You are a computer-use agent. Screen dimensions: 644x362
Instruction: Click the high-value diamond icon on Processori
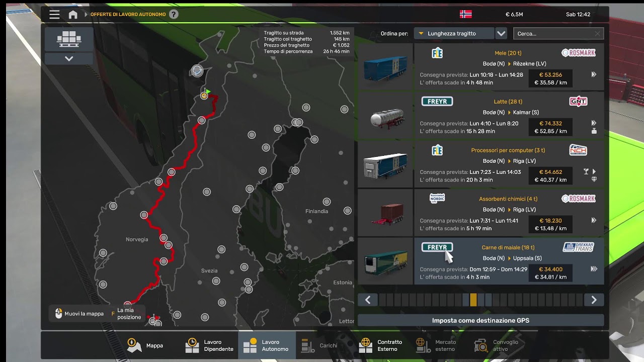point(594,179)
